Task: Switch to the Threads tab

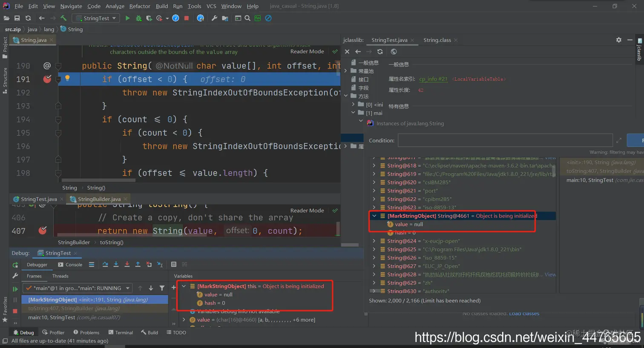Action: point(60,276)
